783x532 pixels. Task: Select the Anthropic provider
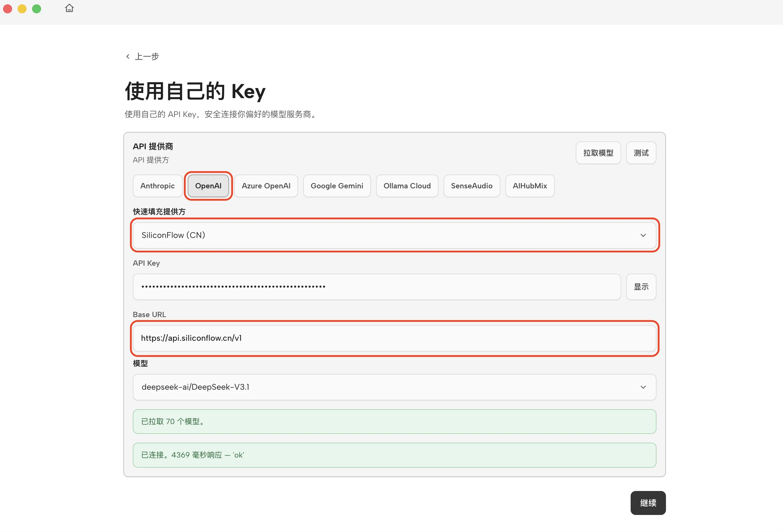tap(157, 186)
